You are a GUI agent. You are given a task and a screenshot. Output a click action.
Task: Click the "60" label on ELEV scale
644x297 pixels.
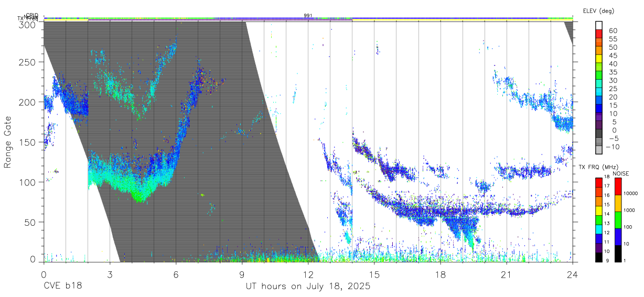pyautogui.click(x=612, y=30)
